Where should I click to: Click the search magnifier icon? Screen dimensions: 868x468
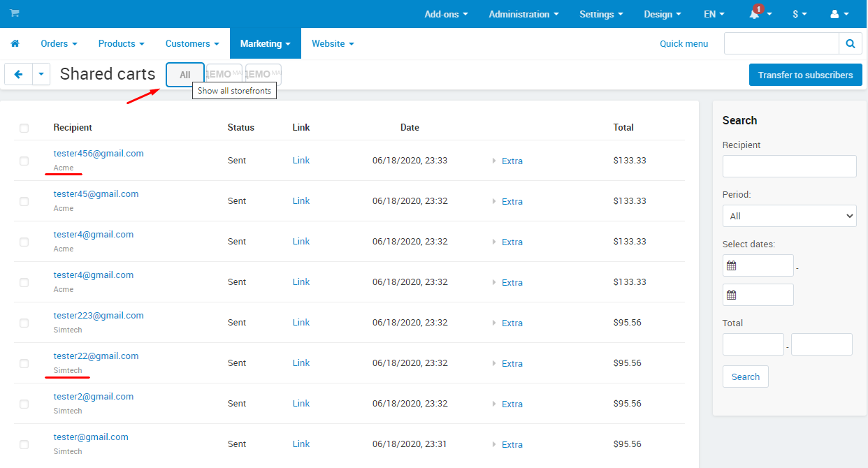(850, 43)
